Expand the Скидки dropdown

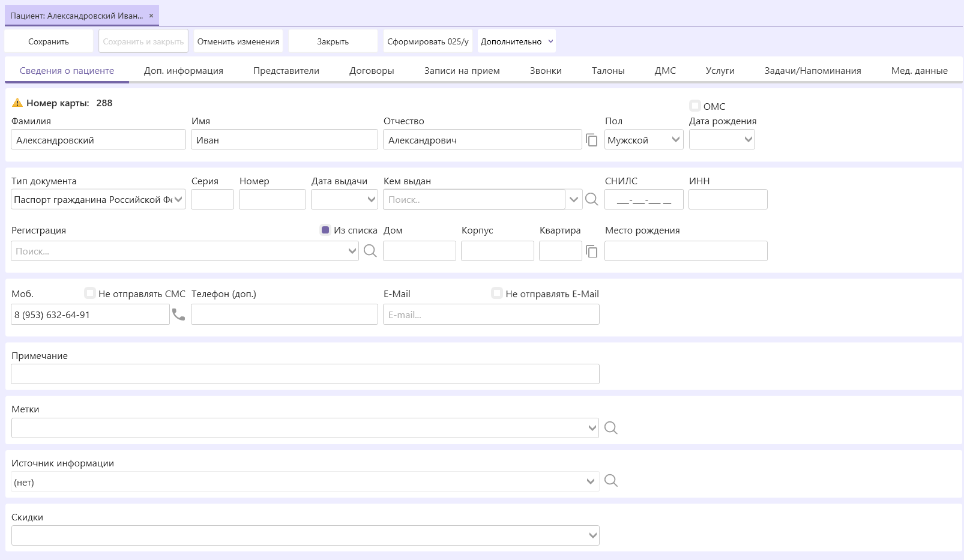(593, 535)
